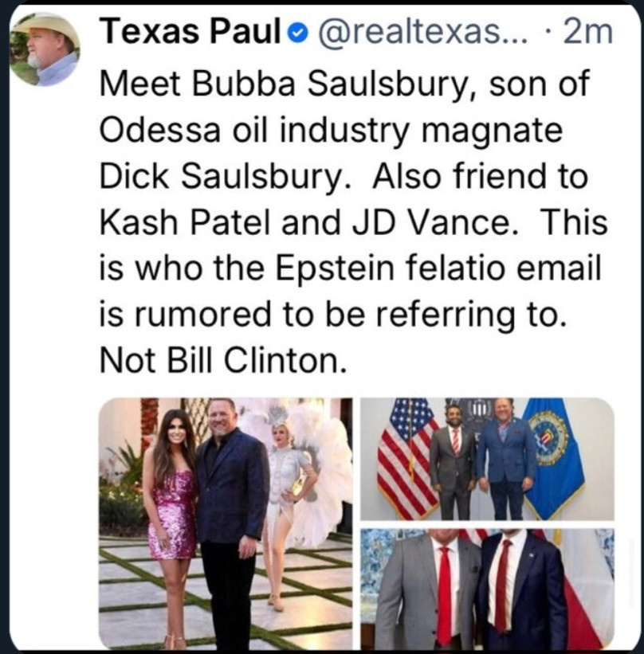Open the left photo with feathered showgirl
This screenshot has width=644, height=654.
226,523
